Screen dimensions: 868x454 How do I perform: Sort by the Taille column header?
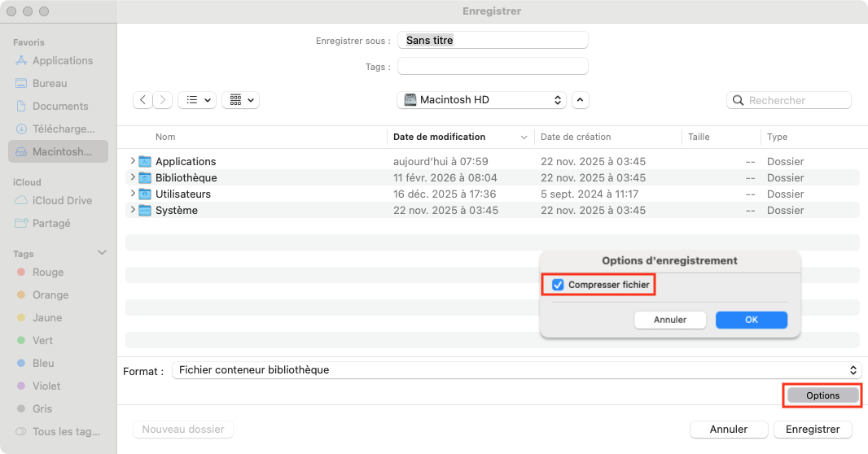click(699, 138)
